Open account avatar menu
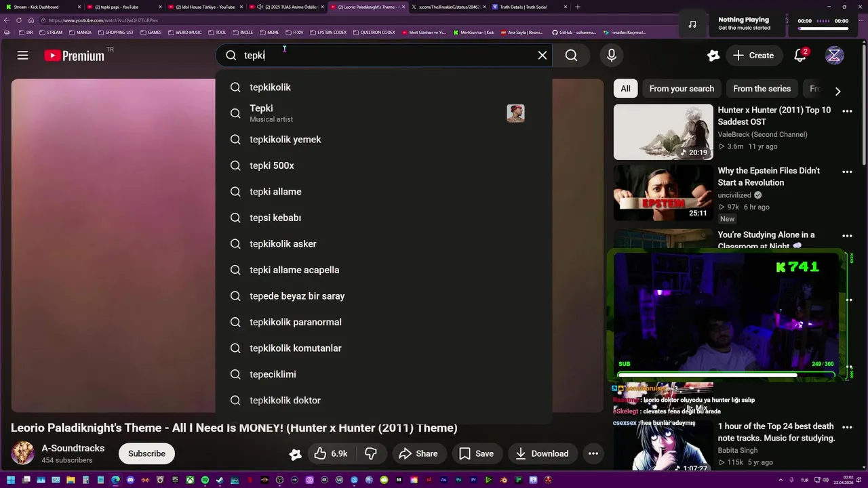 pyautogui.click(x=834, y=56)
